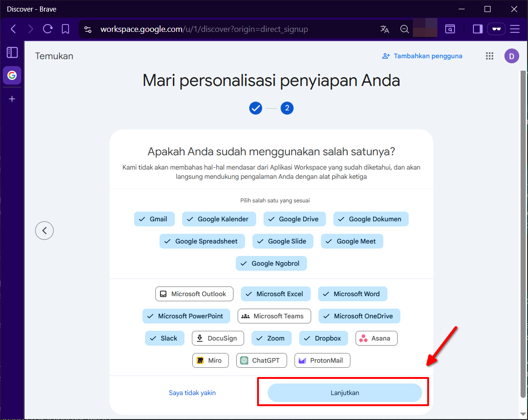Deselect the Google Dokumen chip
This screenshot has height=420, width=528.
[371, 219]
